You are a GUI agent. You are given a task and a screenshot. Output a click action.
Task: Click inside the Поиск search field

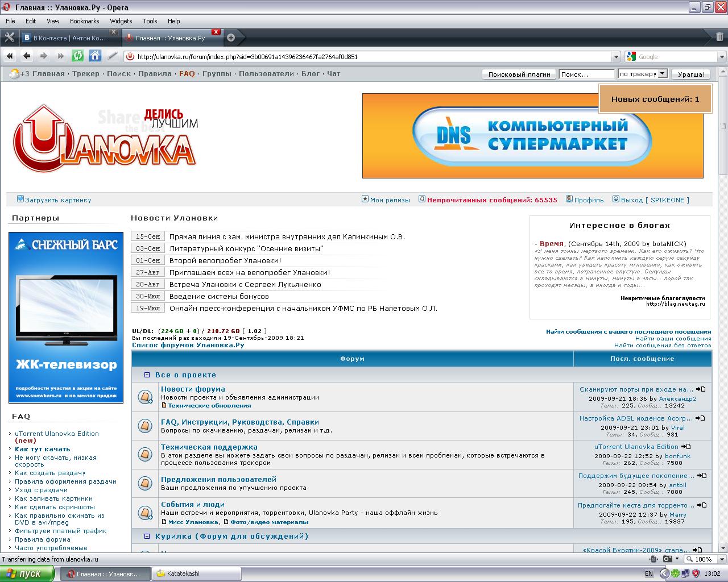(586, 73)
